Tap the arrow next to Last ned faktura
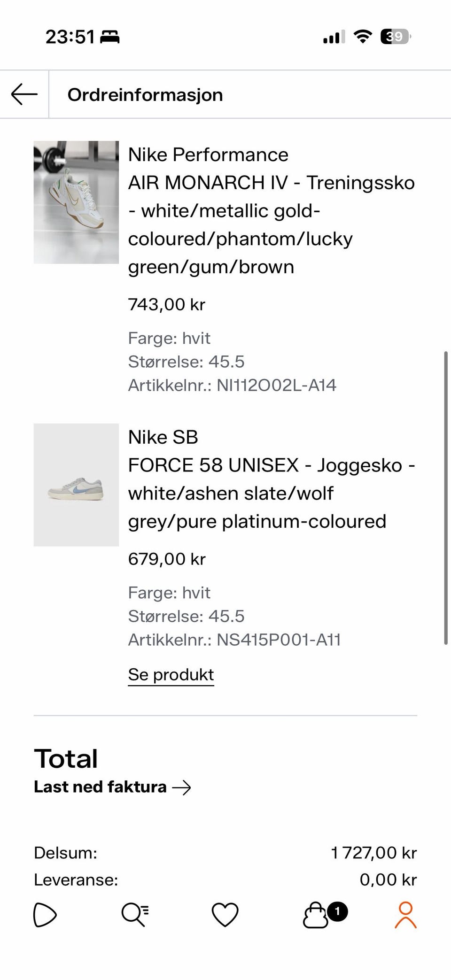This screenshot has width=451, height=980. coord(181,787)
